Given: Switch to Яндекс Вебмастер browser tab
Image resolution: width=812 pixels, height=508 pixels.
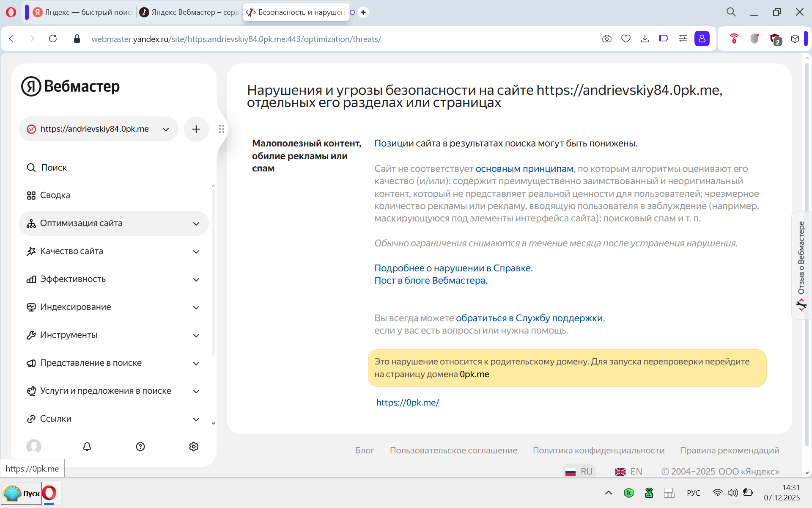Looking at the screenshot, I should click(189, 12).
